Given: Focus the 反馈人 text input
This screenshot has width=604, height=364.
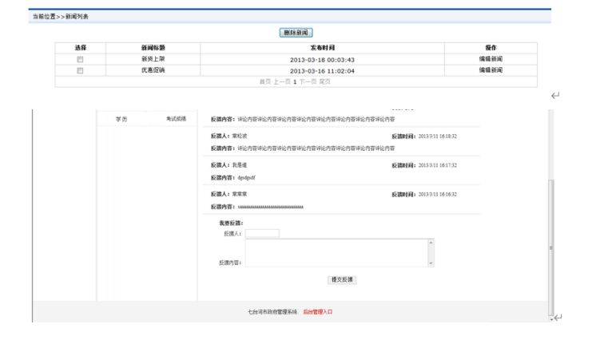Looking at the screenshot, I should click(x=262, y=233).
